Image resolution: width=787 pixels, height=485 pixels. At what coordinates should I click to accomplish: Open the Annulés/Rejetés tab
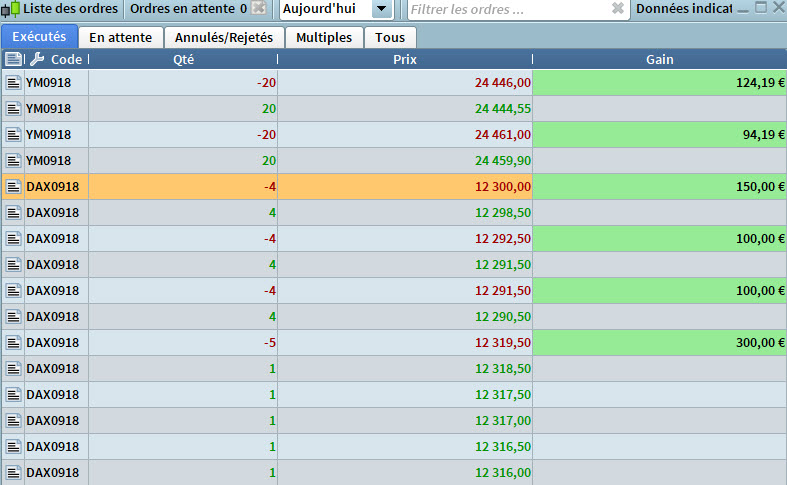[x=224, y=37]
